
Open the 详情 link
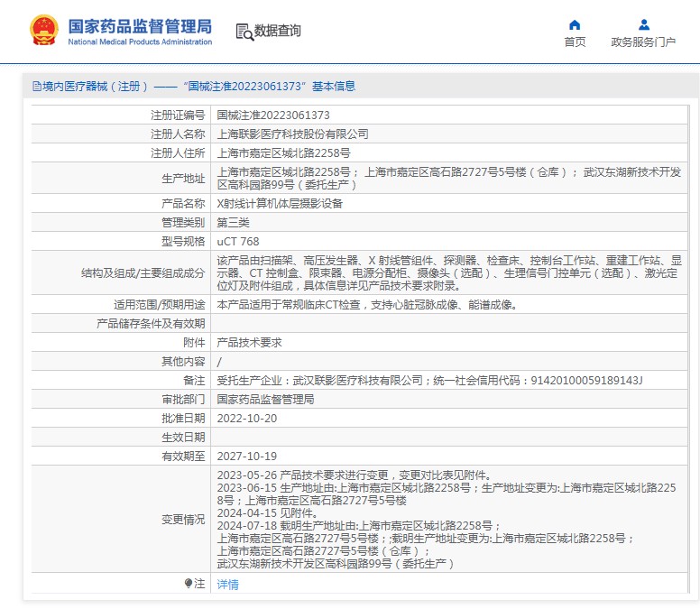[x=228, y=585]
